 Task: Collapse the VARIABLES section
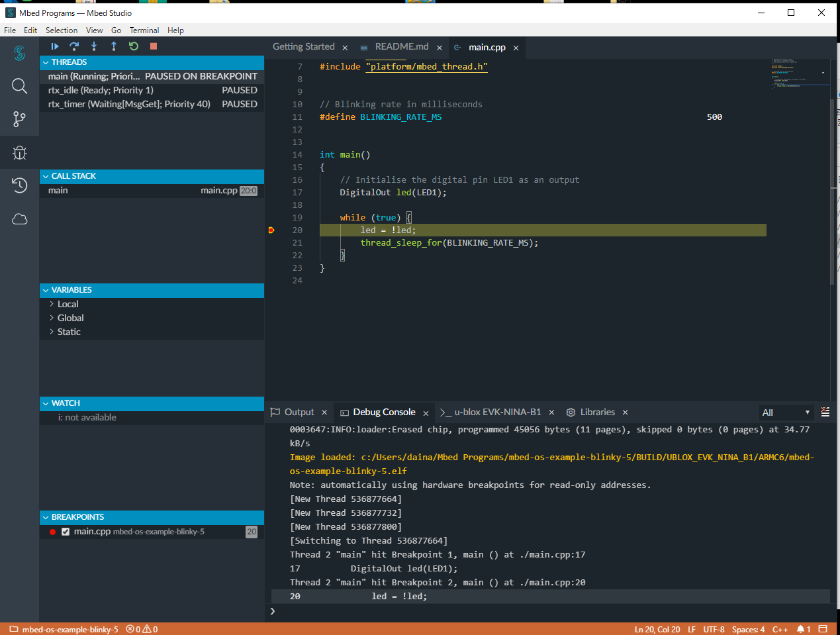(x=152, y=290)
